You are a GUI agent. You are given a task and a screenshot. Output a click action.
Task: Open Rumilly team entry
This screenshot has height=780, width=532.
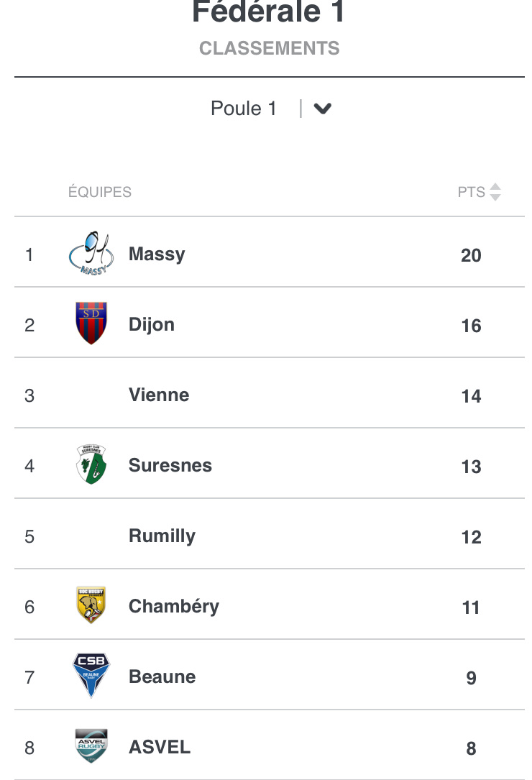(162, 536)
